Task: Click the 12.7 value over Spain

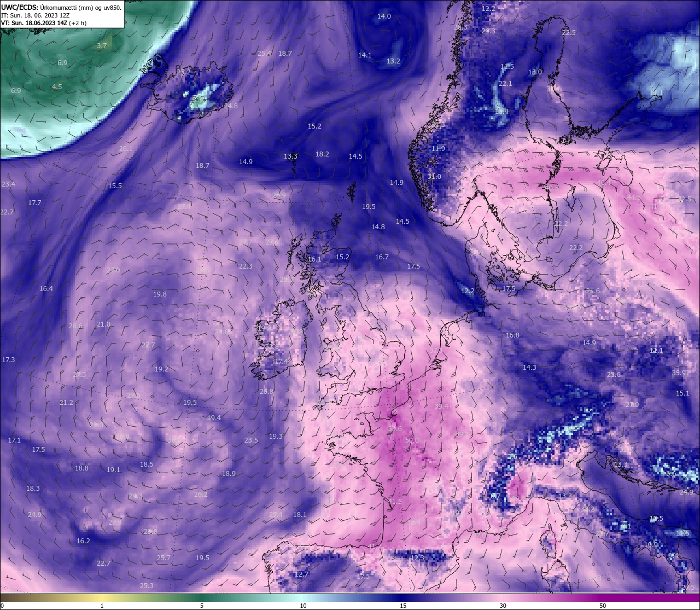Action: click(302, 574)
